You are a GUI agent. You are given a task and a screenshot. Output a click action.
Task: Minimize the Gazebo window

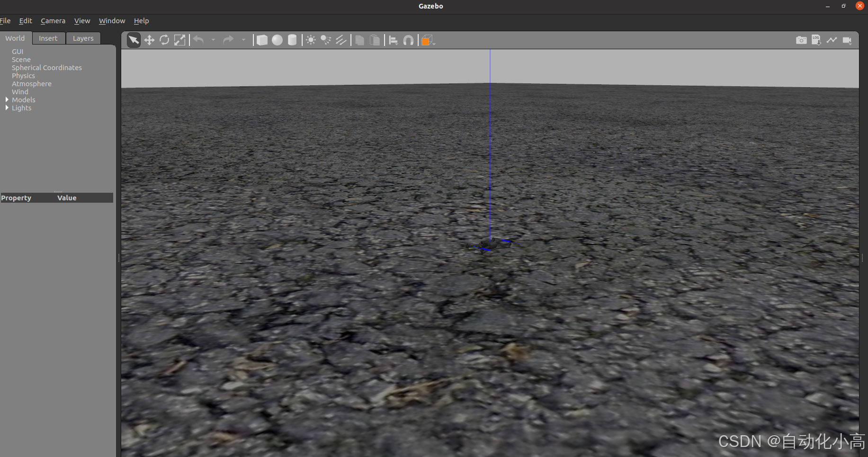pyautogui.click(x=828, y=6)
